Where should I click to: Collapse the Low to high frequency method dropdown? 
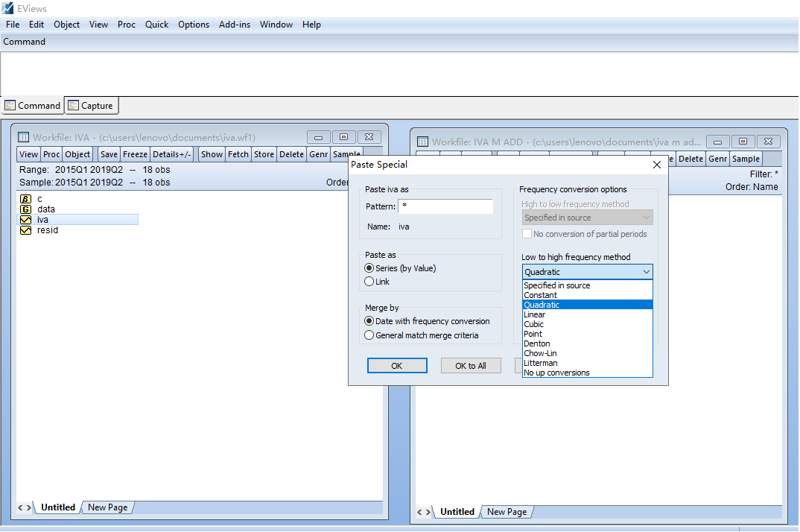(x=646, y=272)
